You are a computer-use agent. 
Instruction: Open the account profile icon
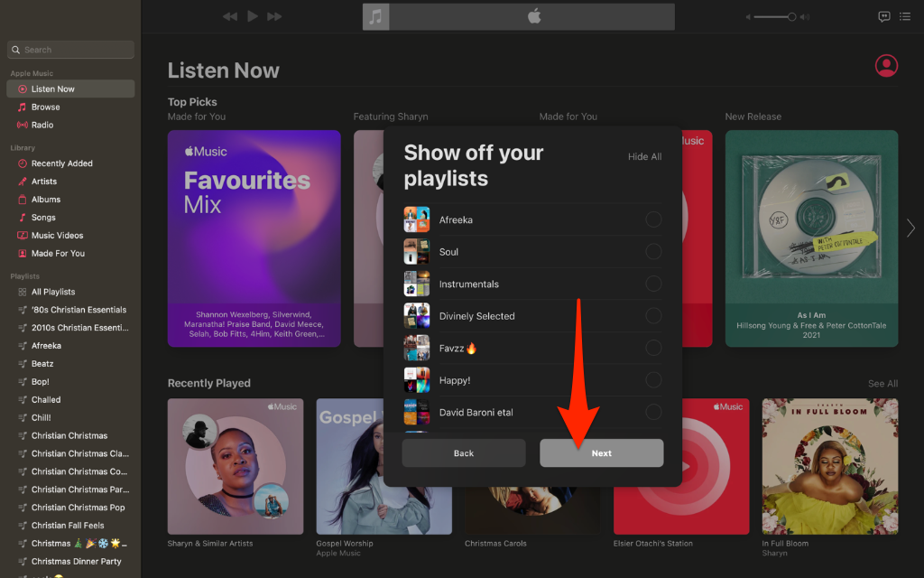tap(887, 66)
